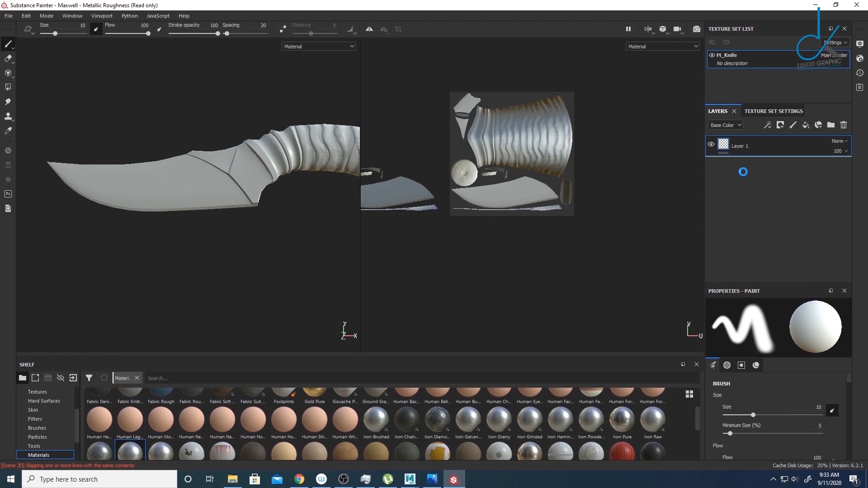Open the 3D viewport Material channel dropdown
This screenshot has width=868, height=488.
pyautogui.click(x=319, y=46)
